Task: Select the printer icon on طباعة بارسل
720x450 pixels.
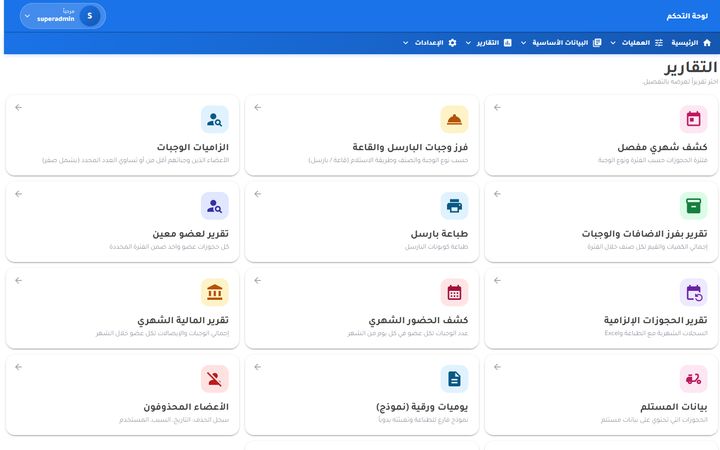Action: pyautogui.click(x=454, y=206)
